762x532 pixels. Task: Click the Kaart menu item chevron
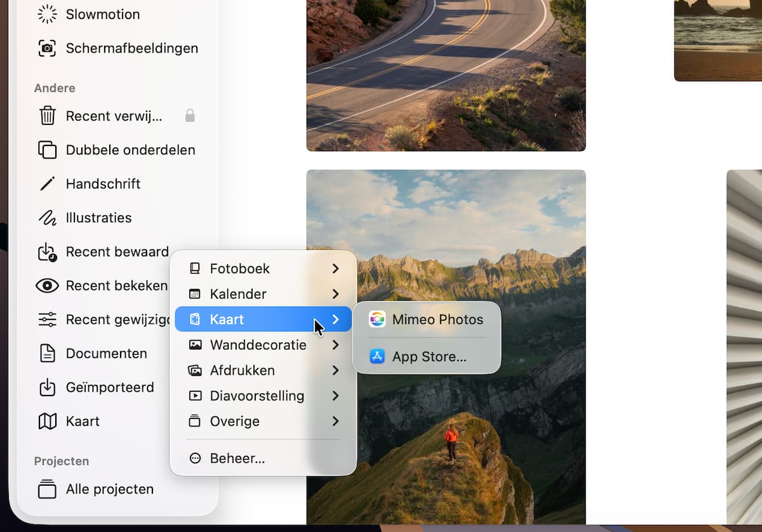[x=335, y=319]
